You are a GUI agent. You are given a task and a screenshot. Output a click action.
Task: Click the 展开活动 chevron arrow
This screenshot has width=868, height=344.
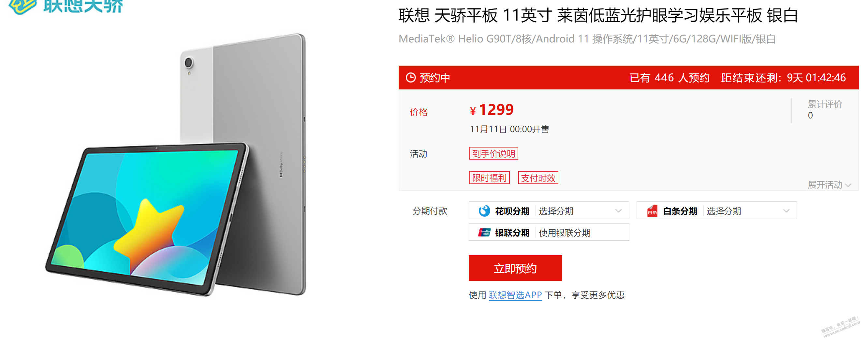coord(848,185)
